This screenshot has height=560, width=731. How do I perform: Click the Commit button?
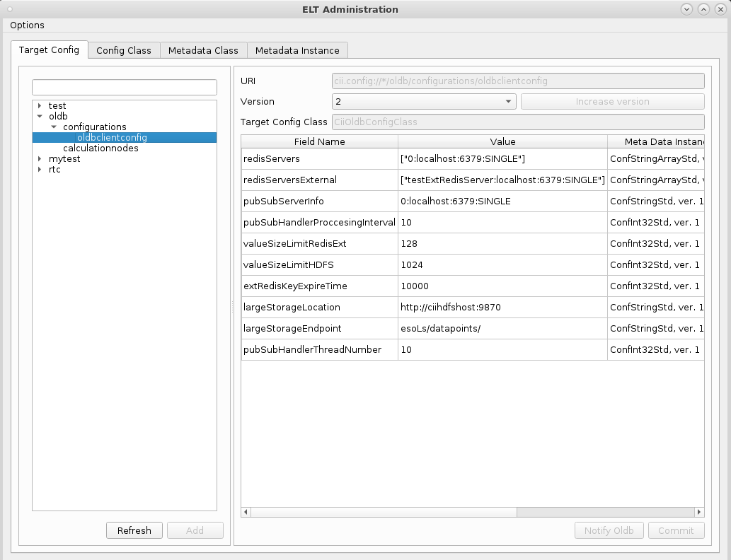click(x=676, y=530)
